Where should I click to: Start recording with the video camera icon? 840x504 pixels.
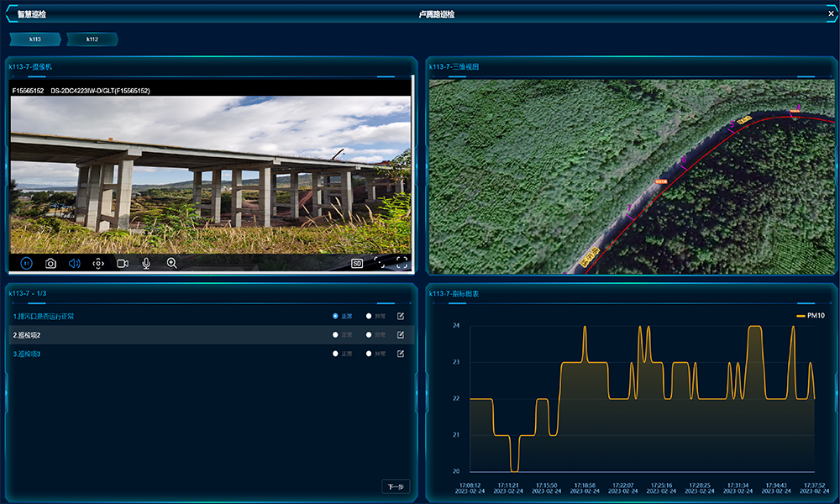coord(123,263)
